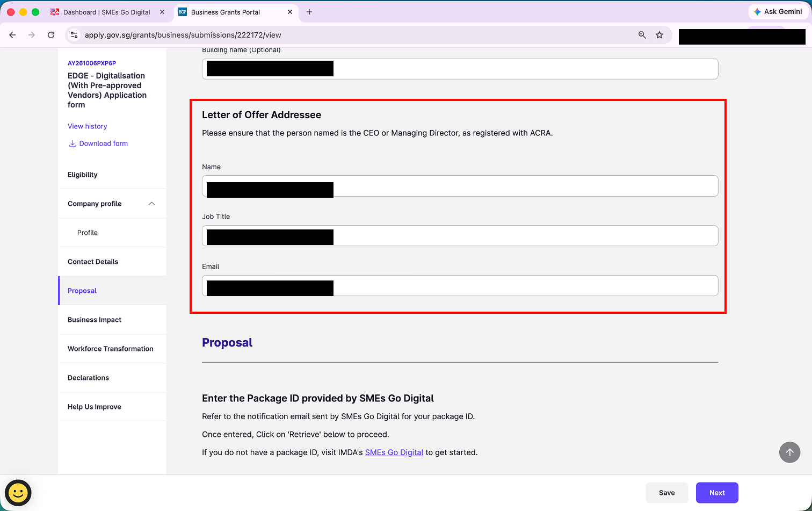The height and width of the screenshot is (511, 812).
Task: Click the Job Title input field
Action: pos(460,236)
